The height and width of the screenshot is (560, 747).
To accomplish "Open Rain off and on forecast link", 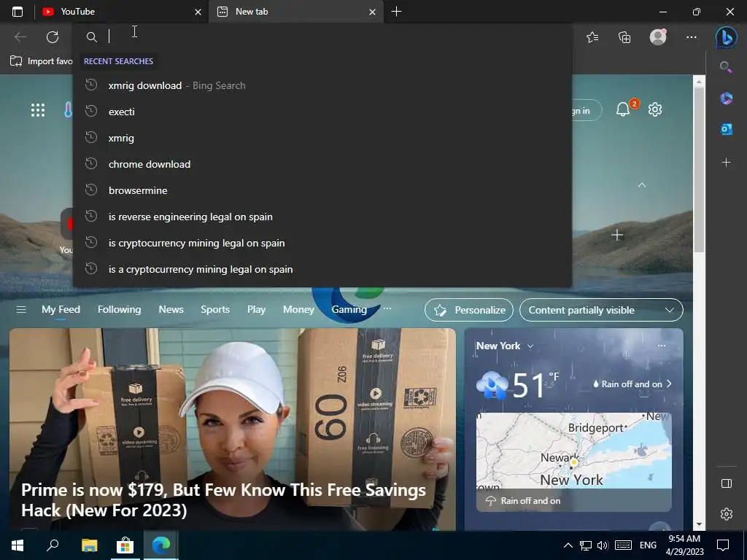I will [x=632, y=384].
